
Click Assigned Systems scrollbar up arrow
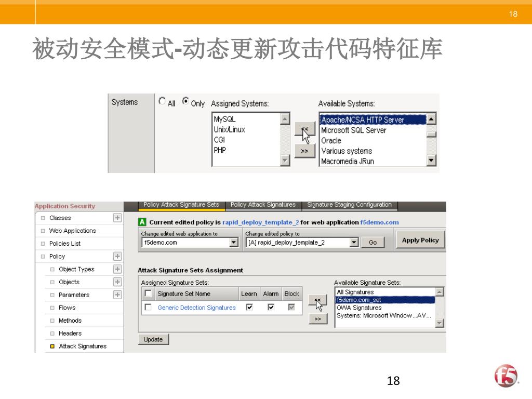[285, 119]
